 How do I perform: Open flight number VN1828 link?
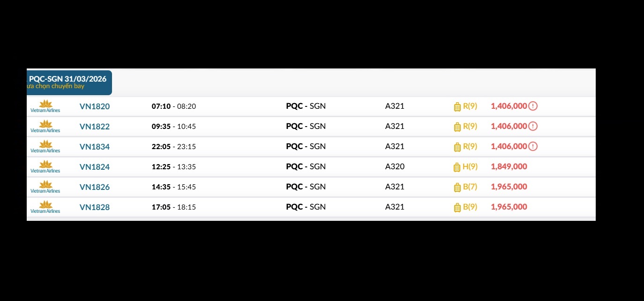95,207
